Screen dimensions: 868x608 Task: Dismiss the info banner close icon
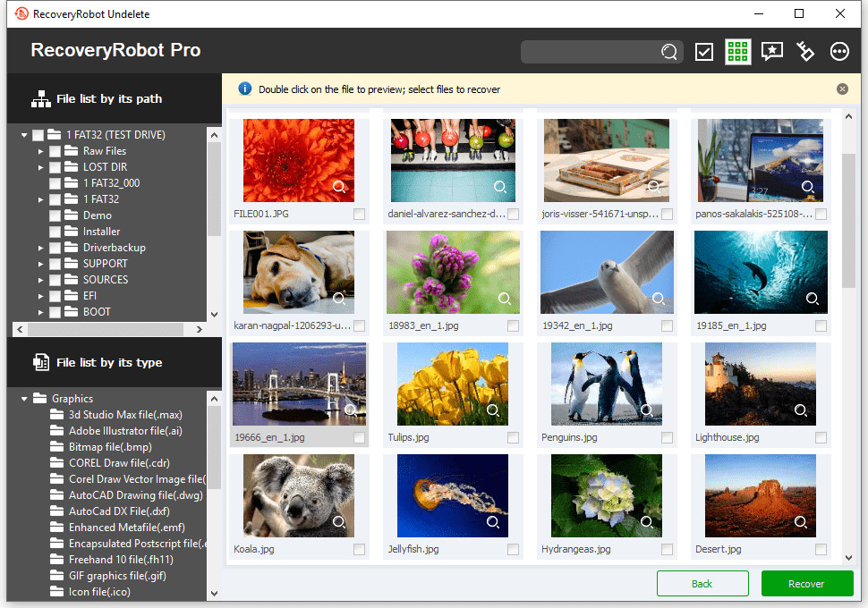click(x=842, y=89)
